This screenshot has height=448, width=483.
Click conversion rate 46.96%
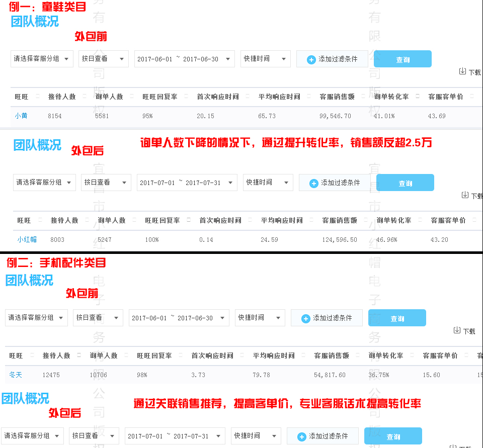386,240
